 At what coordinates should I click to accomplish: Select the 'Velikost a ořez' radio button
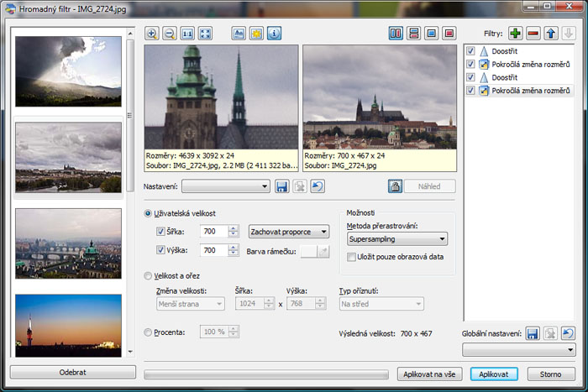(149, 274)
